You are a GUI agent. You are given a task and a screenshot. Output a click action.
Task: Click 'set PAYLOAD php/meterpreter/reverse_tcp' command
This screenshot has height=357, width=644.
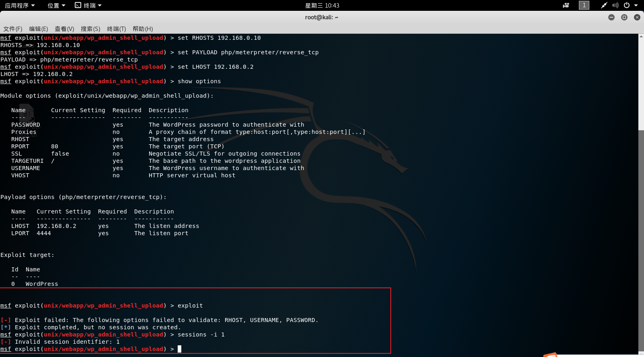[x=248, y=52]
